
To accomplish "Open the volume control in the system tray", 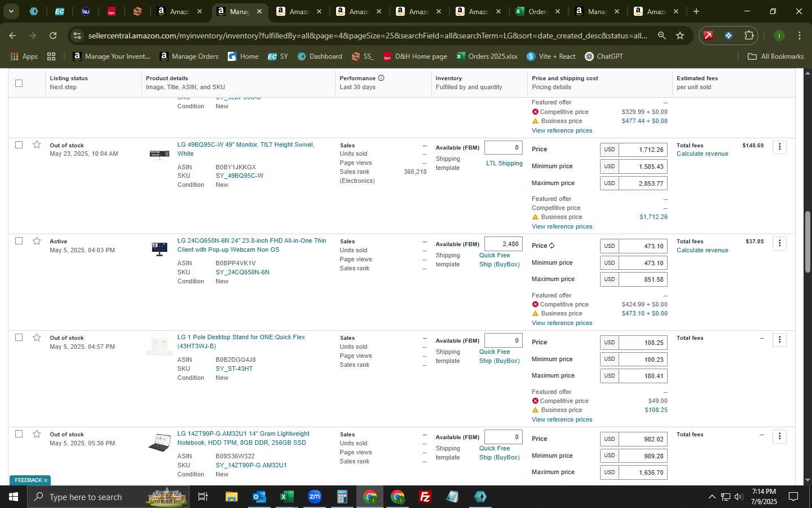I will 739,497.
